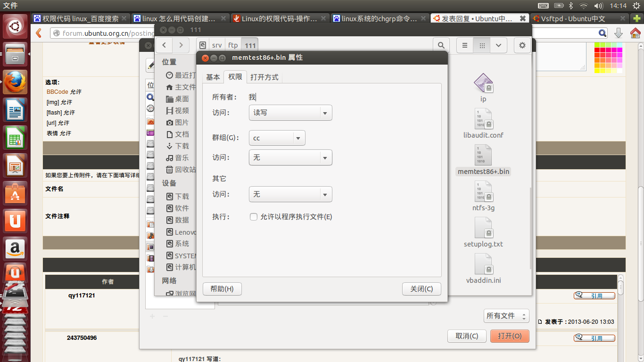Go back in Firefox browser
This screenshot has height=362, width=644.
coord(39,33)
